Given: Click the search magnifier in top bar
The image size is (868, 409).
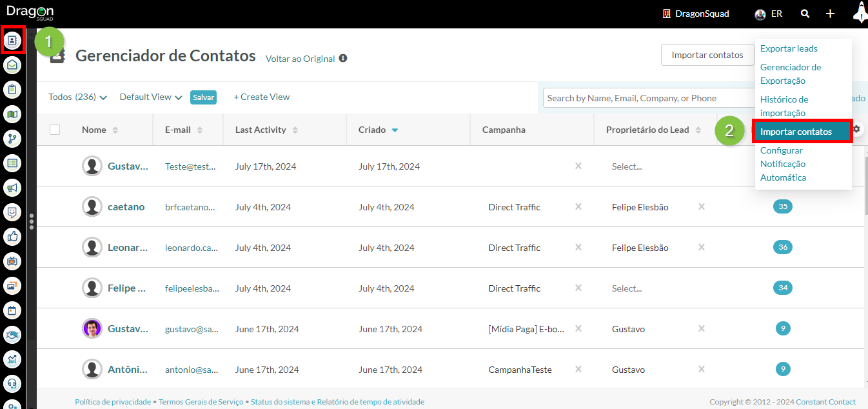Looking at the screenshot, I should point(805,14).
